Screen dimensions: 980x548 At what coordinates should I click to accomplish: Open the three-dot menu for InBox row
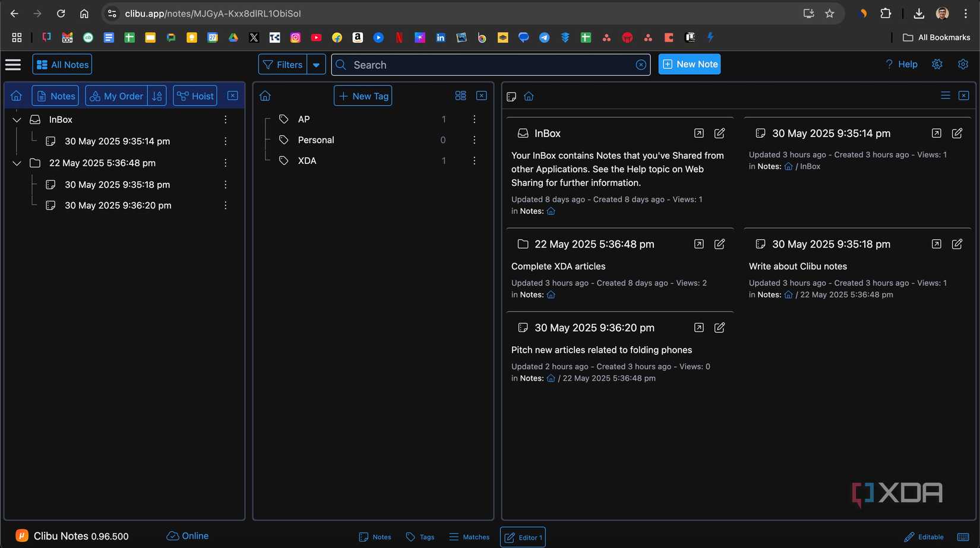(225, 120)
